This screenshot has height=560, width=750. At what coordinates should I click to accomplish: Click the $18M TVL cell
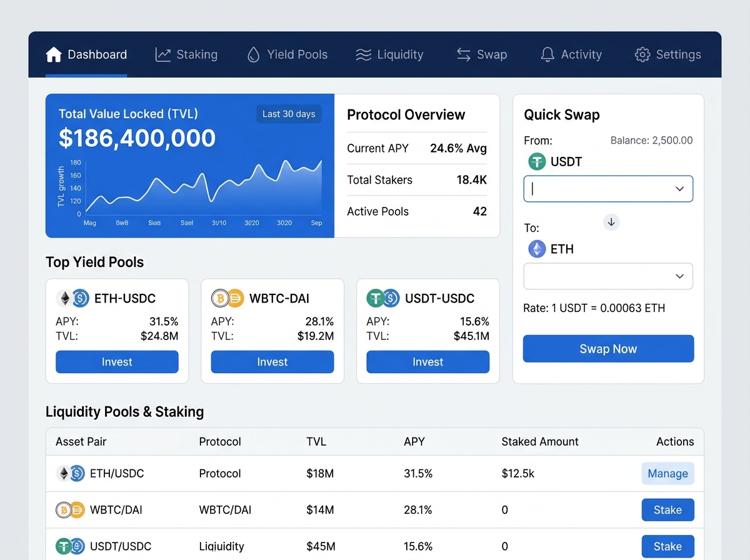pyautogui.click(x=320, y=474)
